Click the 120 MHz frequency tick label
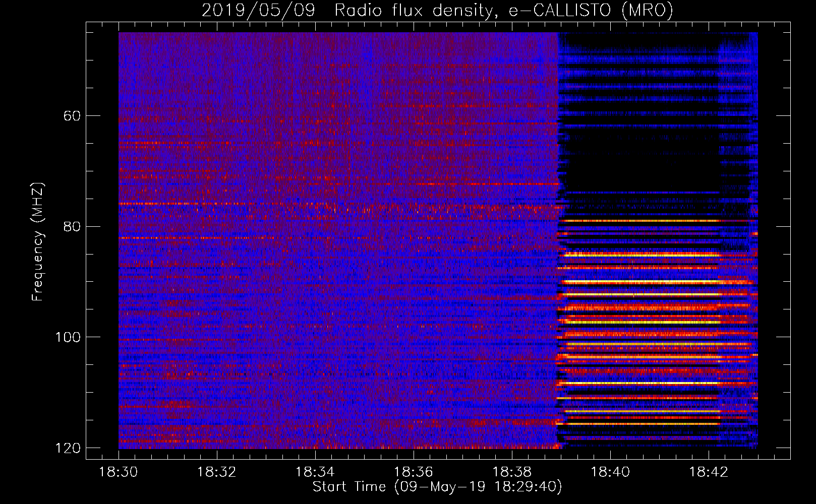Viewport: 816px width, 504px height. (x=68, y=448)
